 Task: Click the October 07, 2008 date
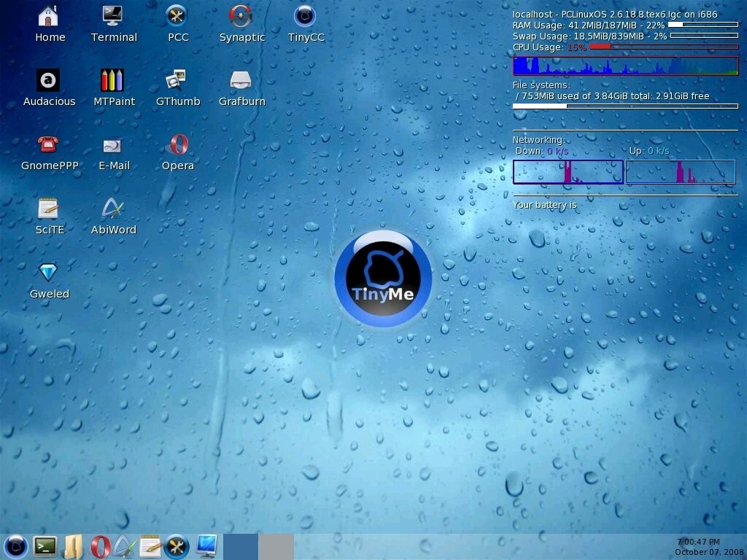709,552
